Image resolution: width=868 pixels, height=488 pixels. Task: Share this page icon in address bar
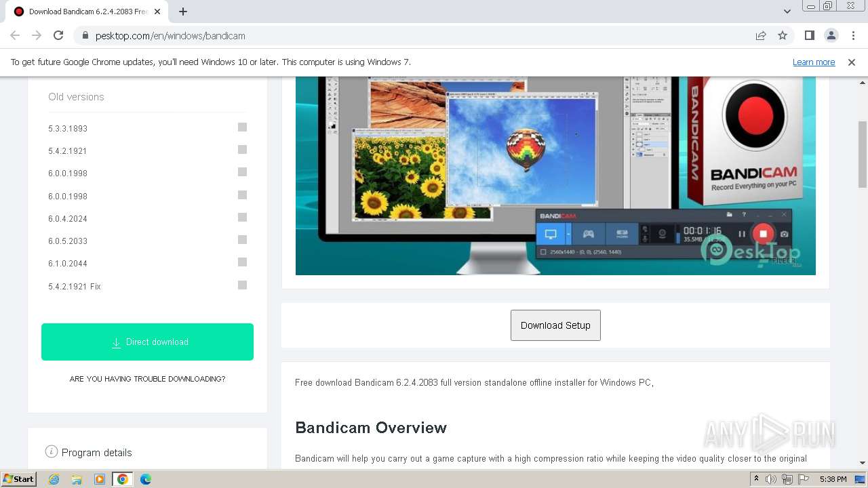point(761,35)
